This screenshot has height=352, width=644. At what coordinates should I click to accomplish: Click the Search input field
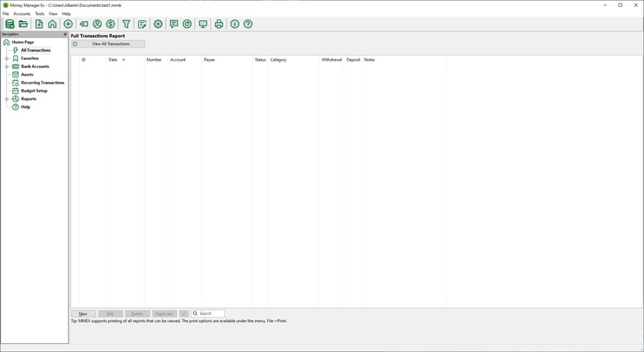[208, 313]
